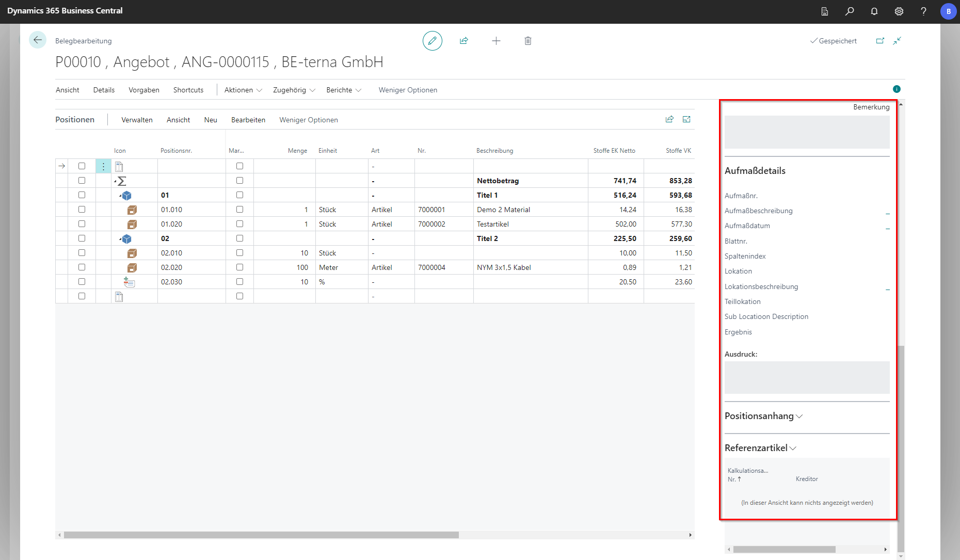Open the search magnifier icon
Screen dimensions: 960x560
849,11
